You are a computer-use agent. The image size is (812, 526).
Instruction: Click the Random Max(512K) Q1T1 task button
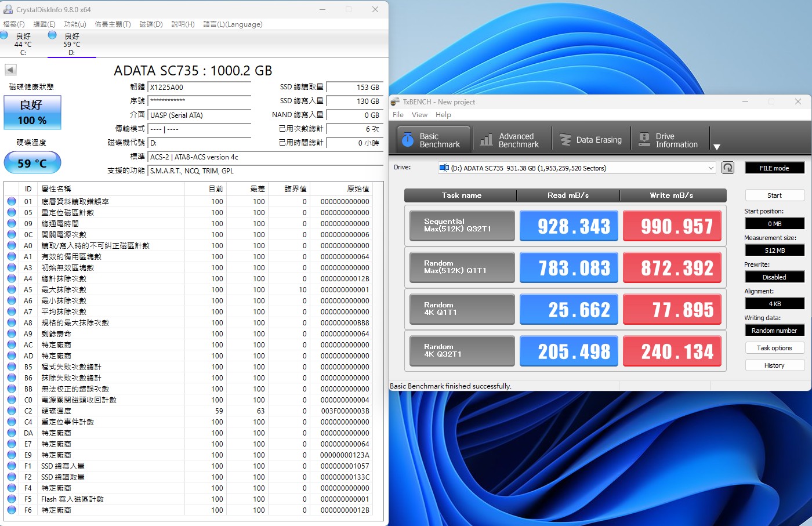pos(462,267)
